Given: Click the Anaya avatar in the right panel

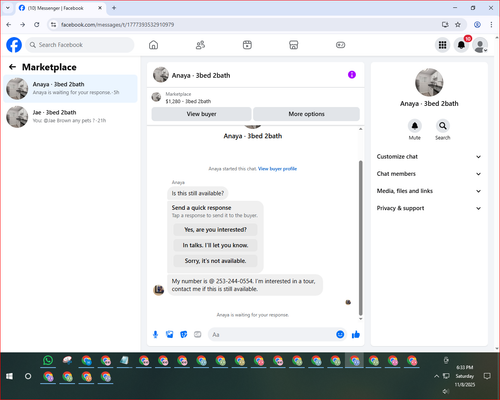Looking at the screenshot, I should point(429,82).
